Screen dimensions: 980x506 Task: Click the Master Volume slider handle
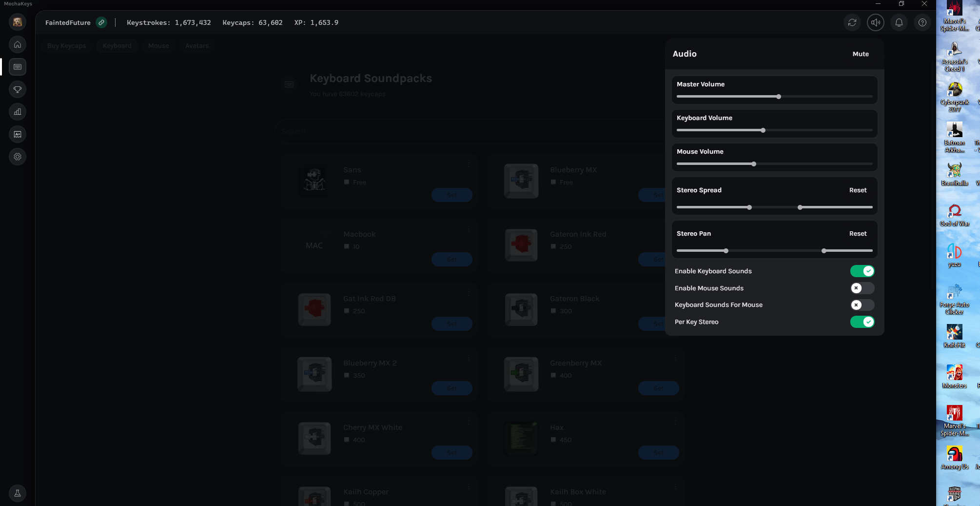779,97
